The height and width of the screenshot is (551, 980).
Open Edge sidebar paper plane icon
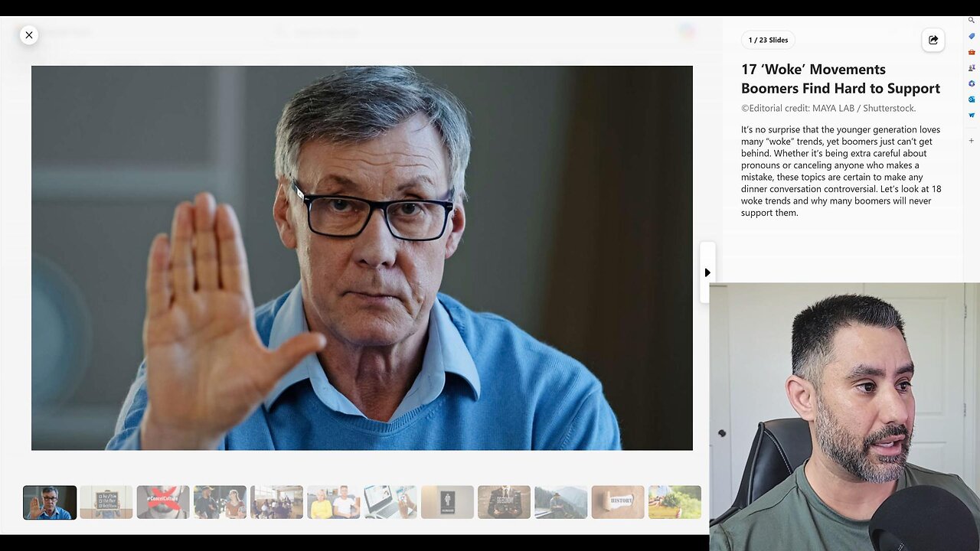(x=972, y=115)
